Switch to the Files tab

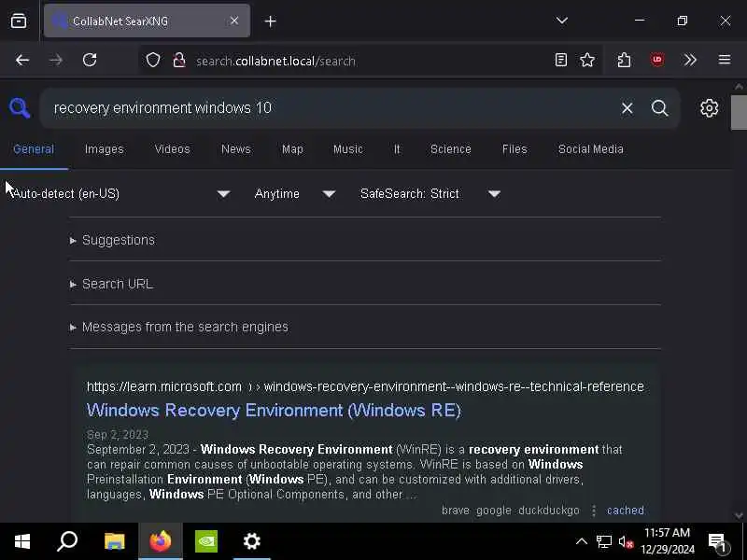[514, 149]
